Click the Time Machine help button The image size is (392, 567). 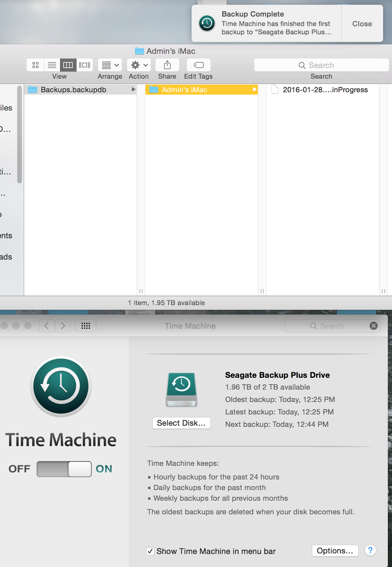(370, 550)
